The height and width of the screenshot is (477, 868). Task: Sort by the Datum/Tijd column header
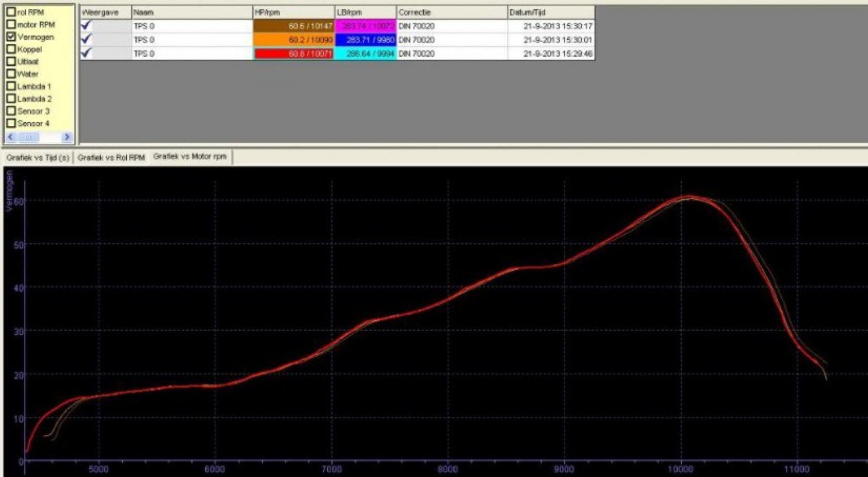click(551, 12)
